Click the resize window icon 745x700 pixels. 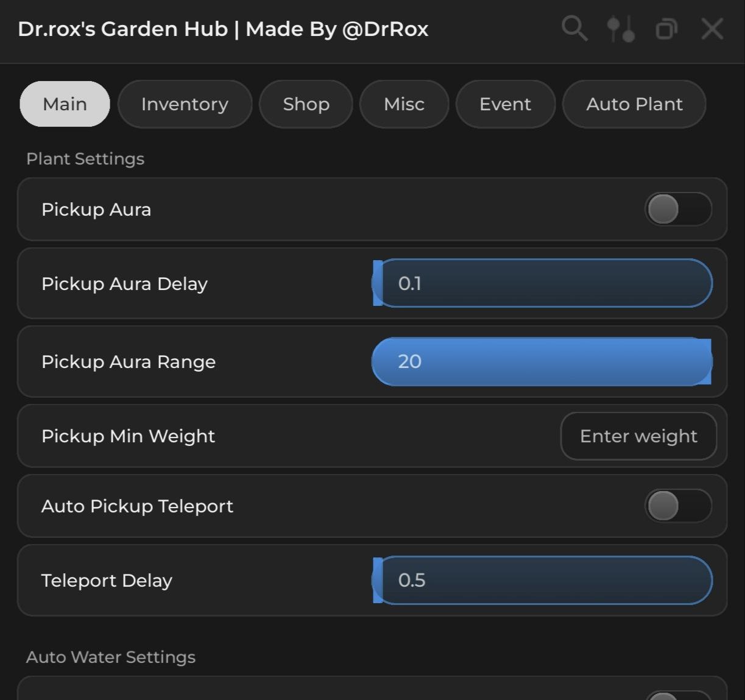(x=666, y=29)
